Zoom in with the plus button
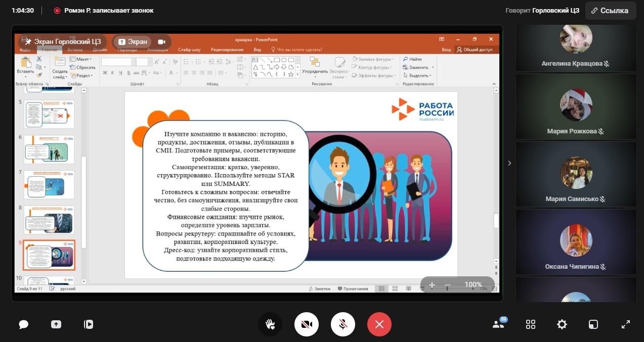This screenshot has height=342, width=644. point(432,285)
